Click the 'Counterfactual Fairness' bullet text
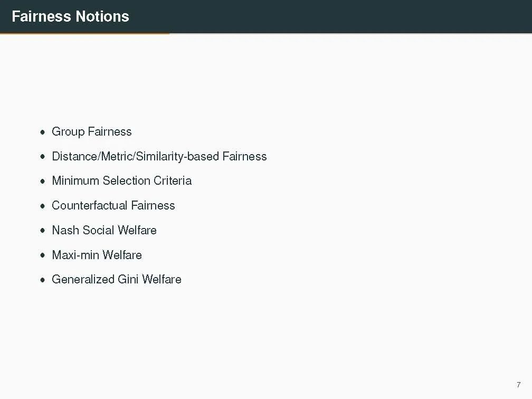The height and width of the screenshot is (399, 532). point(113,205)
